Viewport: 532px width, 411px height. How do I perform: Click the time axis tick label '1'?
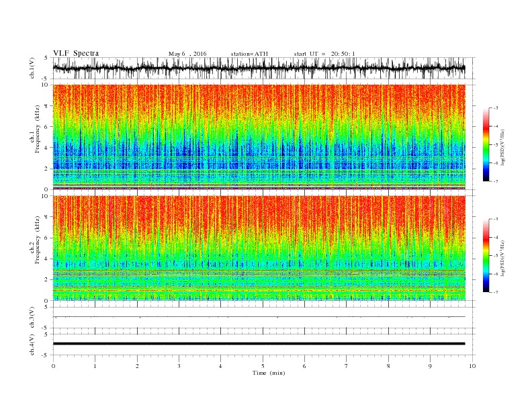click(x=95, y=366)
